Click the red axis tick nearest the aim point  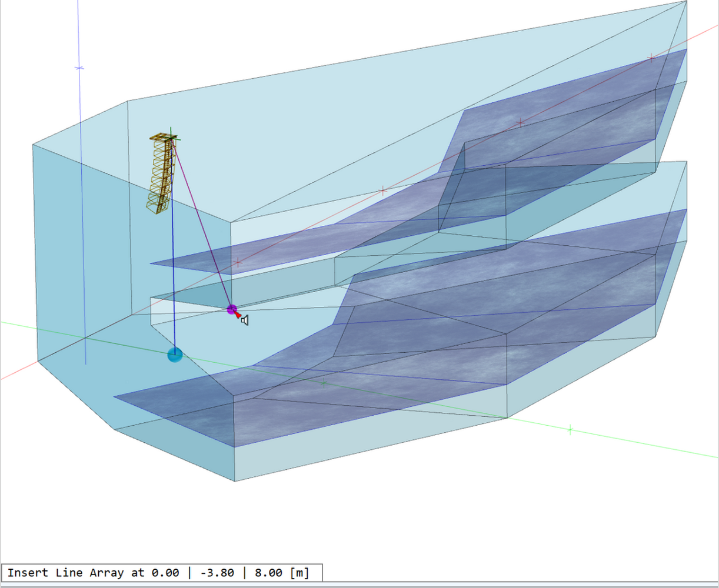pyautogui.click(x=238, y=262)
